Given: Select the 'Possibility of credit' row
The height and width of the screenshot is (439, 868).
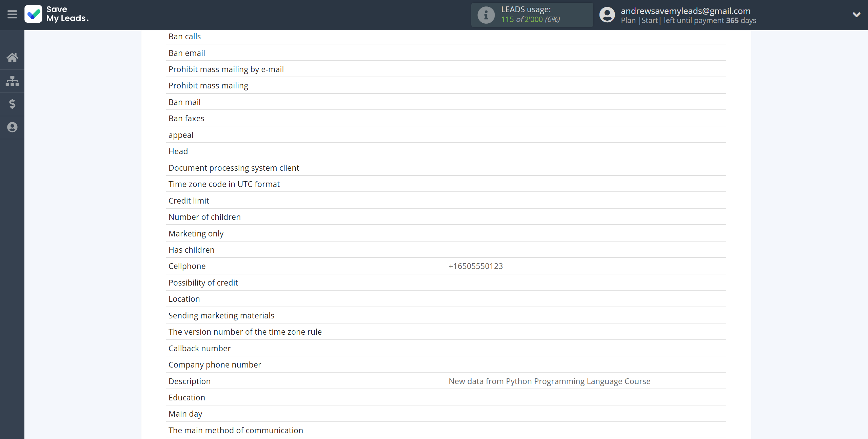Looking at the screenshot, I should (x=446, y=283).
